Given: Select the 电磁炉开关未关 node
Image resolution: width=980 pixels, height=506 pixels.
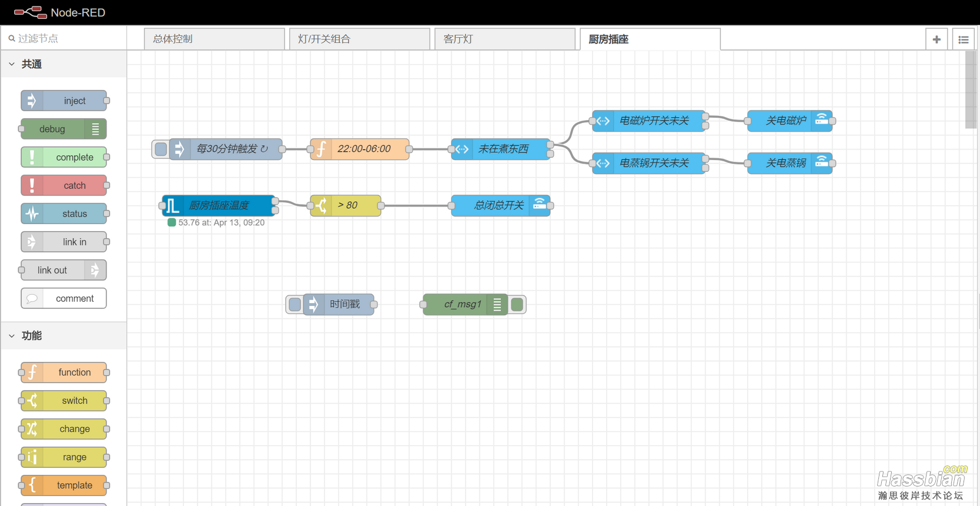Looking at the screenshot, I should (x=649, y=121).
